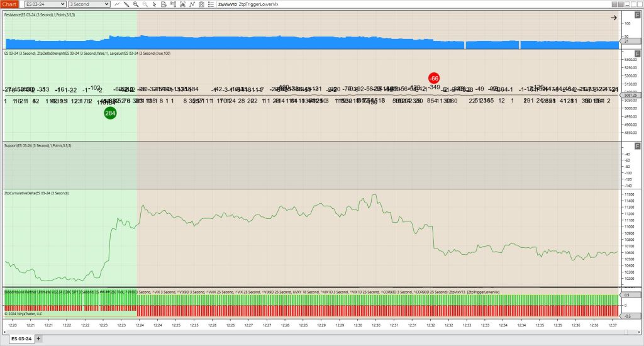
Task: Select the ZtpCumulativeDelta panel label
Action: tap(36, 193)
